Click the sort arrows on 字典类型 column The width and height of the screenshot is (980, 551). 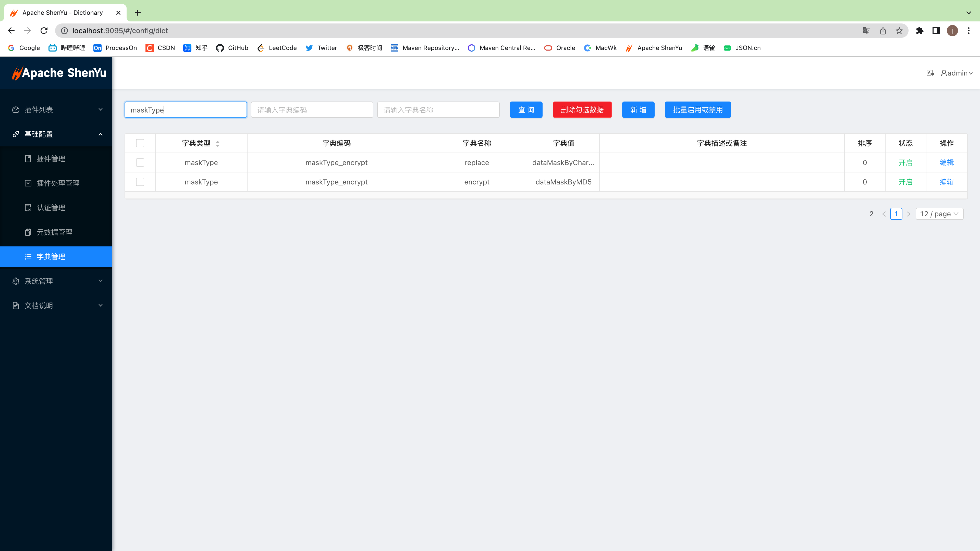coord(218,144)
